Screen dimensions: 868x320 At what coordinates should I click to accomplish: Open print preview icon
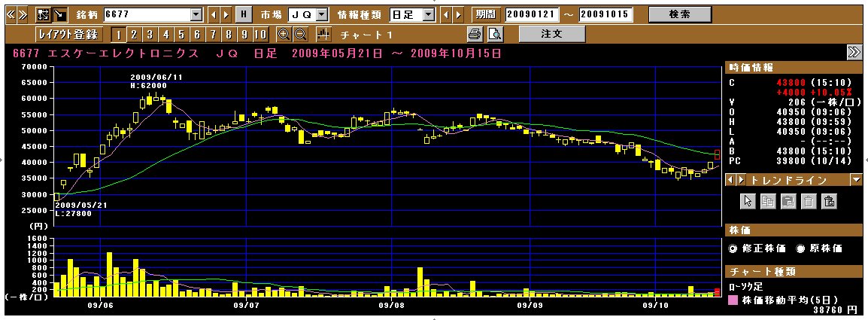(494, 35)
